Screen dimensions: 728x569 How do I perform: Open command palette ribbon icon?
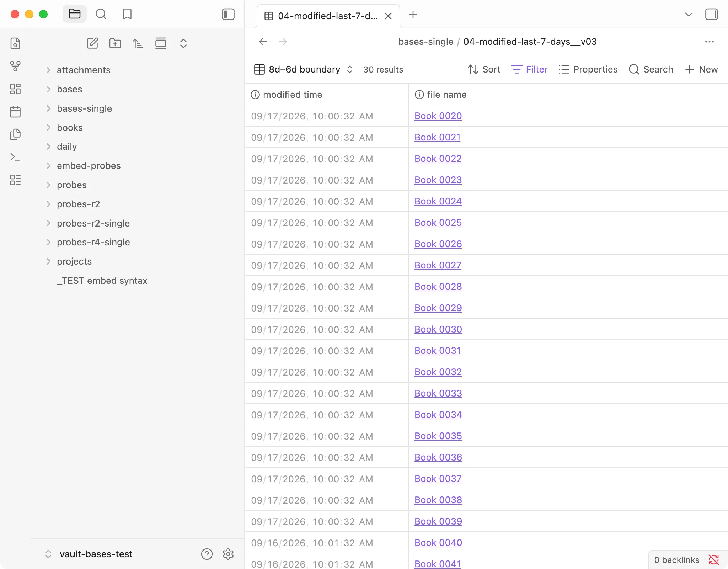click(15, 157)
